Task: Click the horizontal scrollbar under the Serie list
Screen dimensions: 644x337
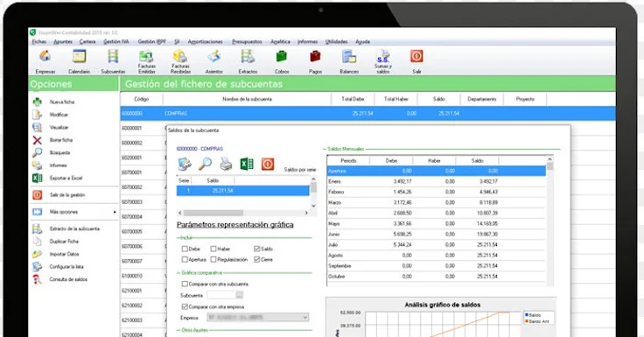Action: click(243, 213)
